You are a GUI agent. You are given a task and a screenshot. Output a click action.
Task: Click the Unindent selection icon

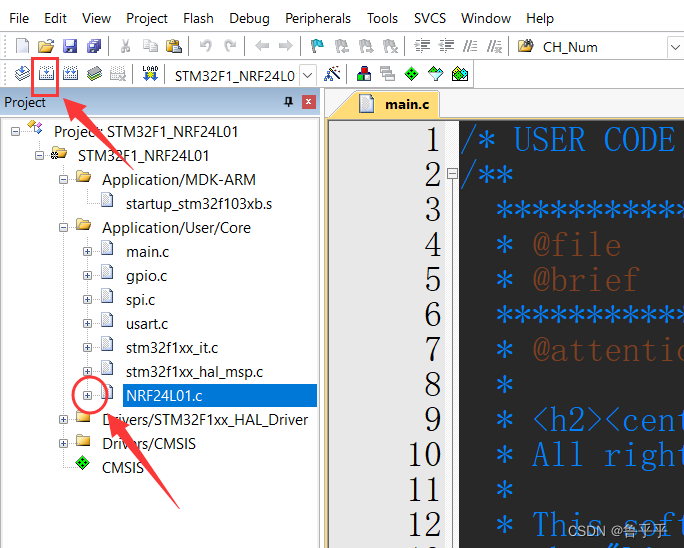(x=446, y=46)
